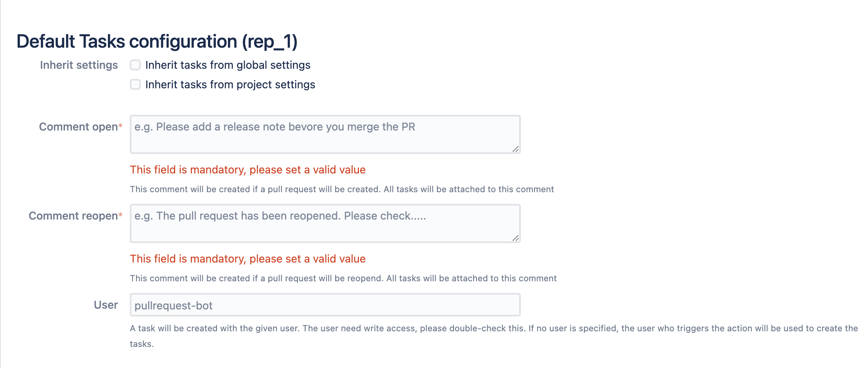Enable Inherit tasks from global settings checkbox
Screen dimensions: 868x368
pos(135,65)
